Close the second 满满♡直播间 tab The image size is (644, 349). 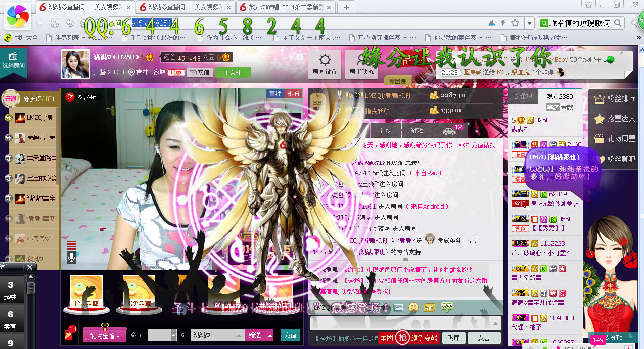[x=228, y=7]
